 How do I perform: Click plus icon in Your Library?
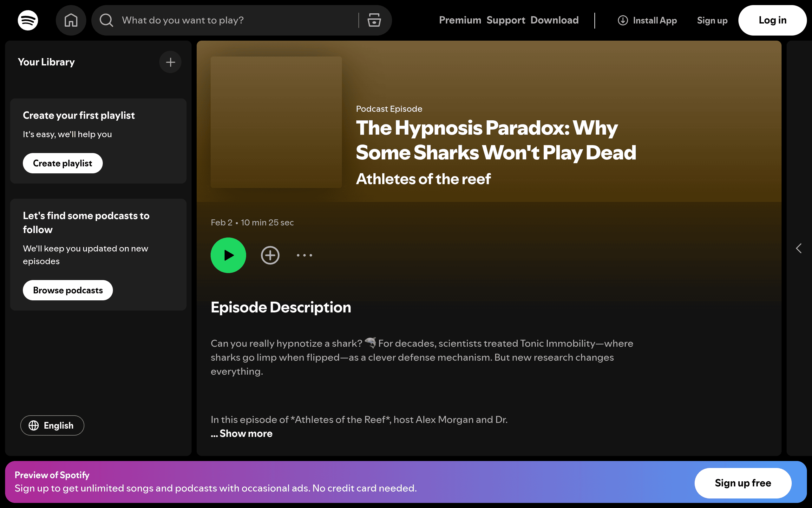(x=170, y=62)
